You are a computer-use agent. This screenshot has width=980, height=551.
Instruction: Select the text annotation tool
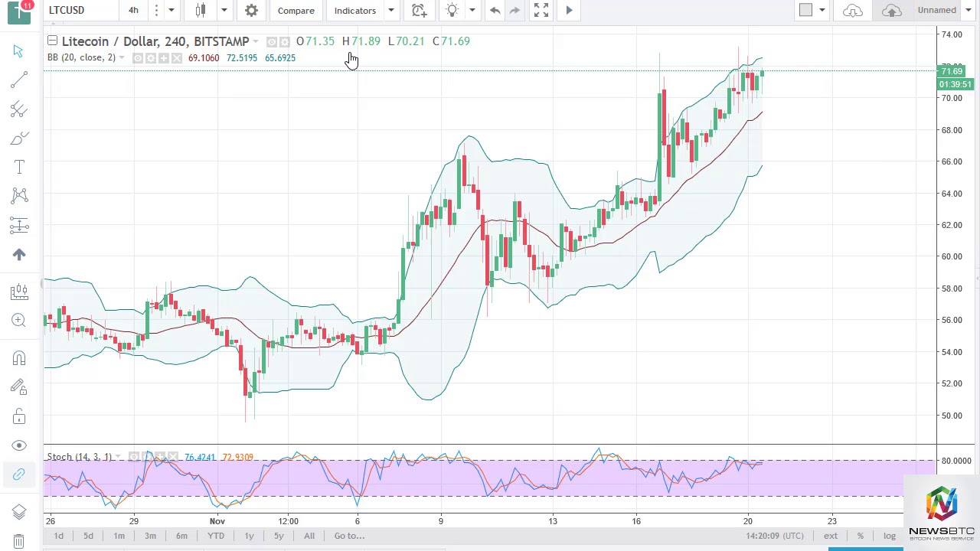click(x=19, y=167)
